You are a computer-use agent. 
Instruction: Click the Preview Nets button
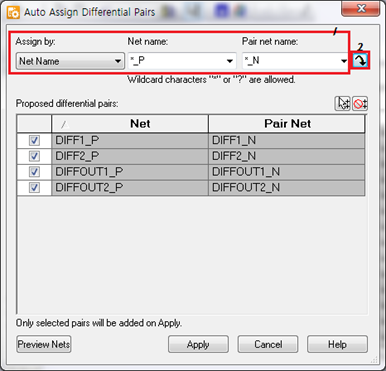point(44,344)
